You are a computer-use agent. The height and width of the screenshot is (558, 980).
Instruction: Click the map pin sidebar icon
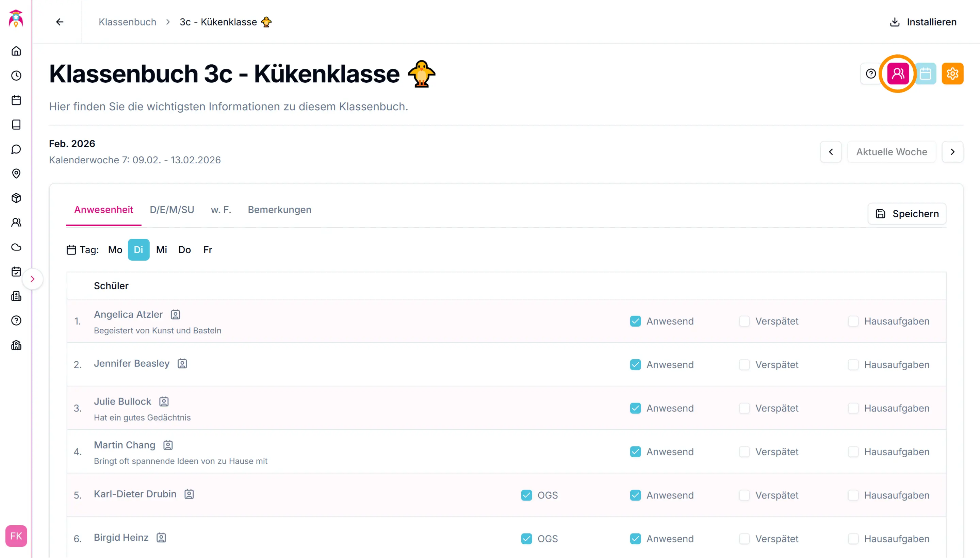pos(16,174)
